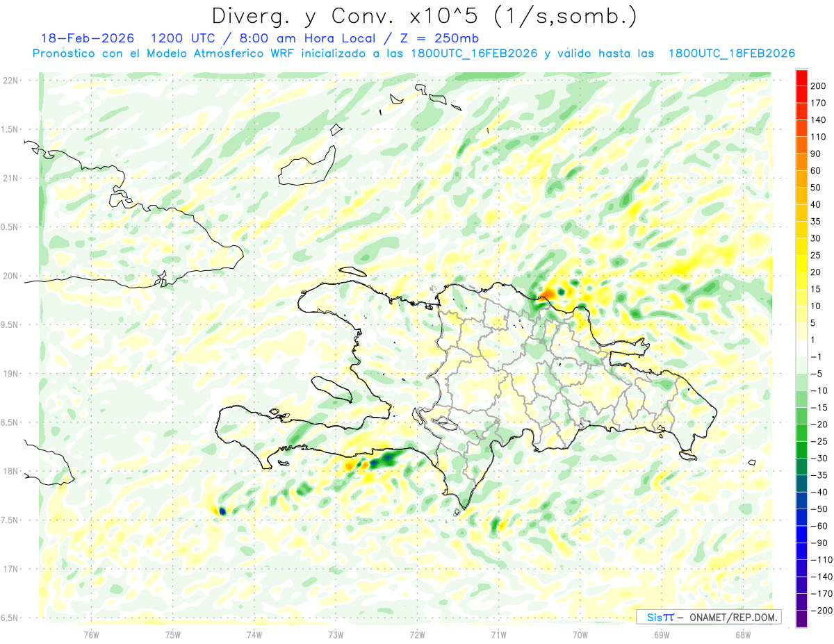Click the "1.5N" latitude label
The height and width of the screenshot is (644, 834).
click(x=10, y=129)
